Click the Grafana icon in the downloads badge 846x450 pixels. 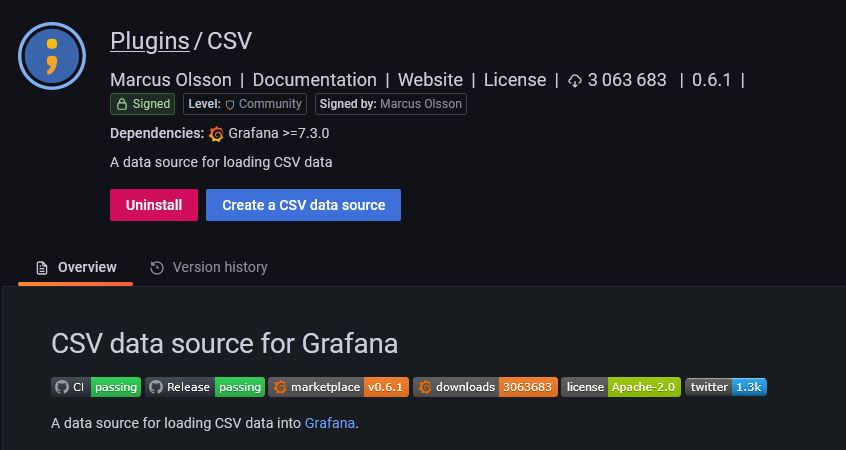425,387
